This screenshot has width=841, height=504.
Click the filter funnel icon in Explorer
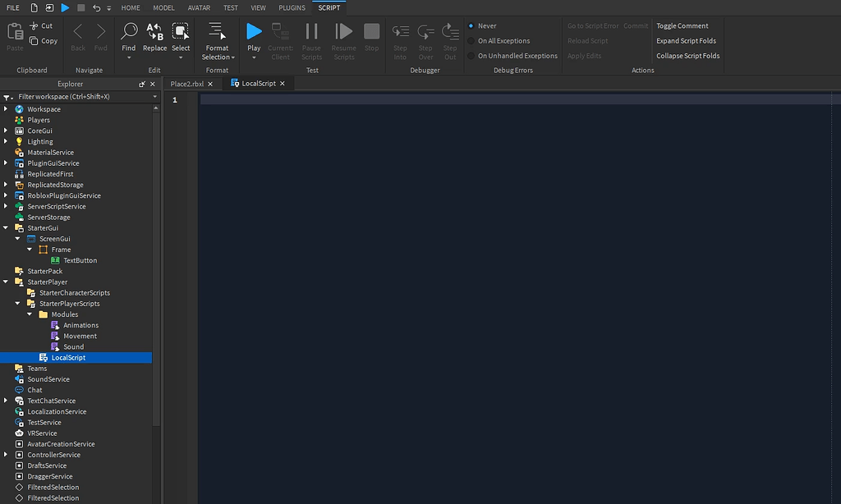click(7, 97)
